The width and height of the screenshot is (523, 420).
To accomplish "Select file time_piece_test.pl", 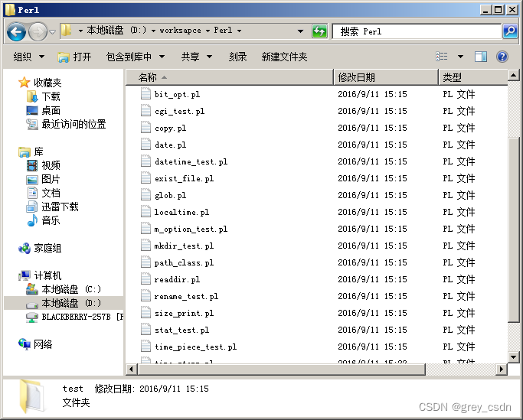I will point(195,347).
